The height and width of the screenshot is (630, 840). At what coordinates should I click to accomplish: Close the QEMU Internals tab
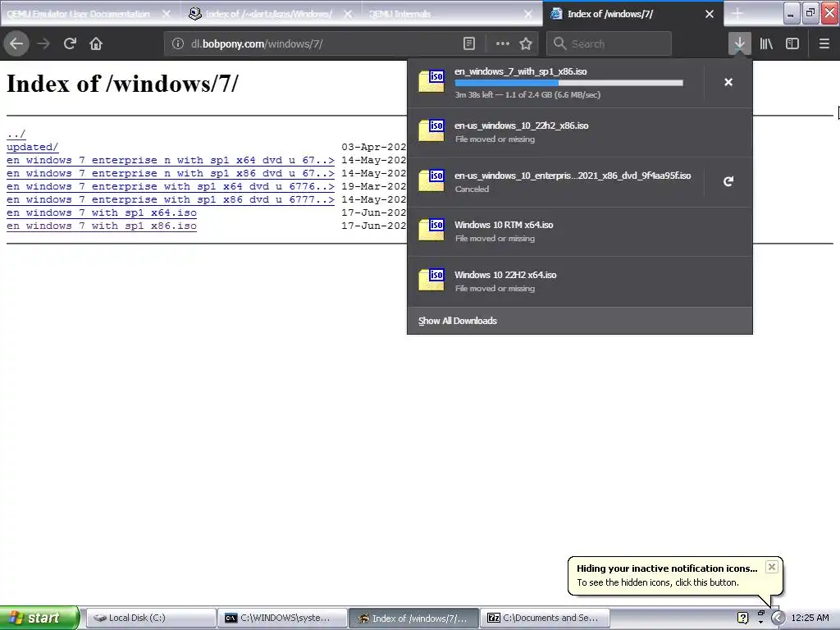tap(528, 14)
